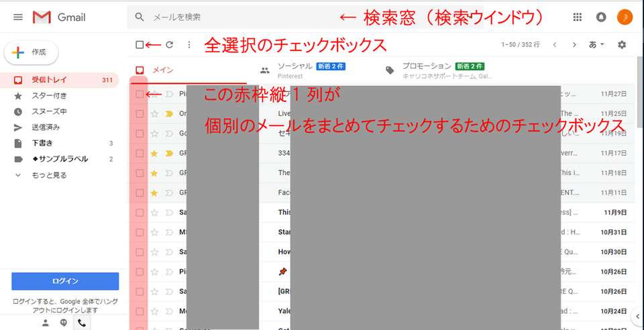This screenshot has height=330, width=644.
Task: Check the 11月11日 email checkbox
Action: click(x=140, y=193)
